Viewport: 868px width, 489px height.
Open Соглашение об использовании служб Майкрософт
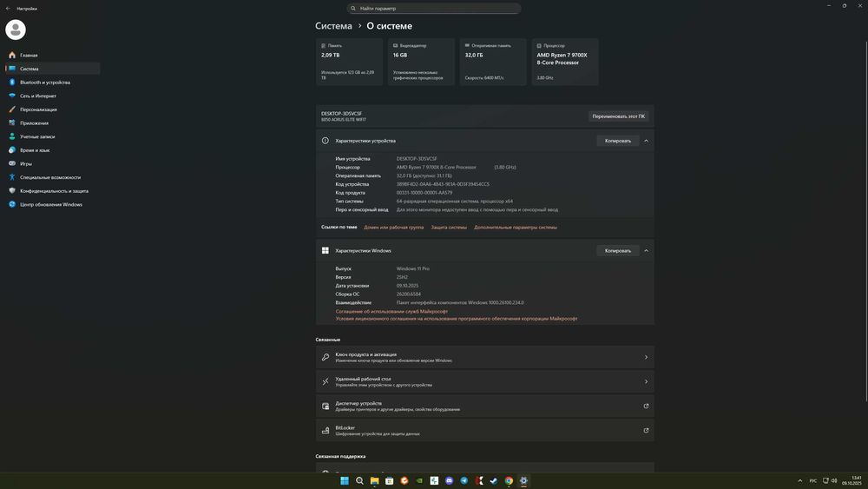[391, 311]
